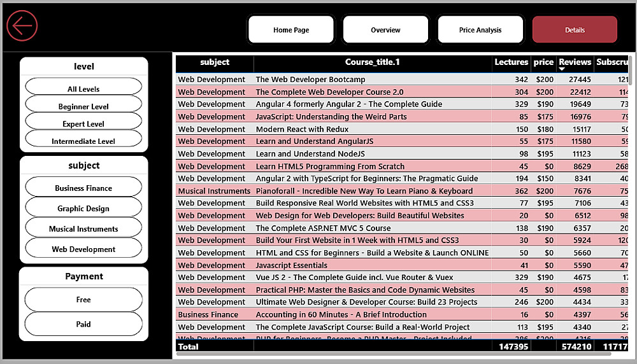637x364 pixels.
Task: Sort the table by the Lectures column
Action: pyautogui.click(x=511, y=62)
